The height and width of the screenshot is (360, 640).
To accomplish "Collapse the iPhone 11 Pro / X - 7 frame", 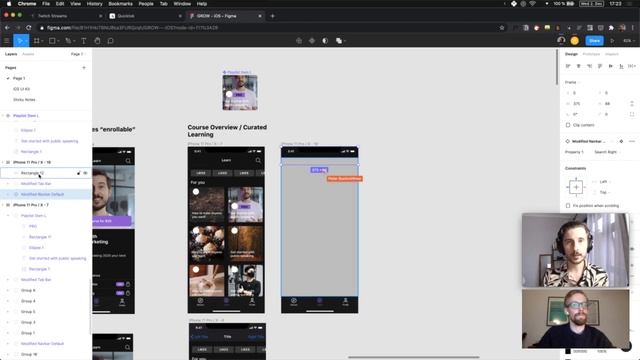I will pyautogui.click(x=3, y=205).
